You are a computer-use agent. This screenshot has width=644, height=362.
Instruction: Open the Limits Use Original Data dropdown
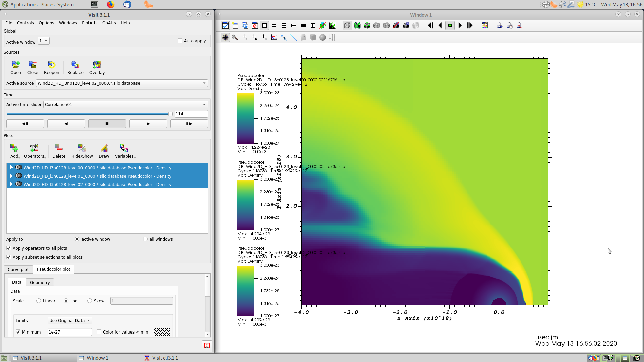pos(69,320)
